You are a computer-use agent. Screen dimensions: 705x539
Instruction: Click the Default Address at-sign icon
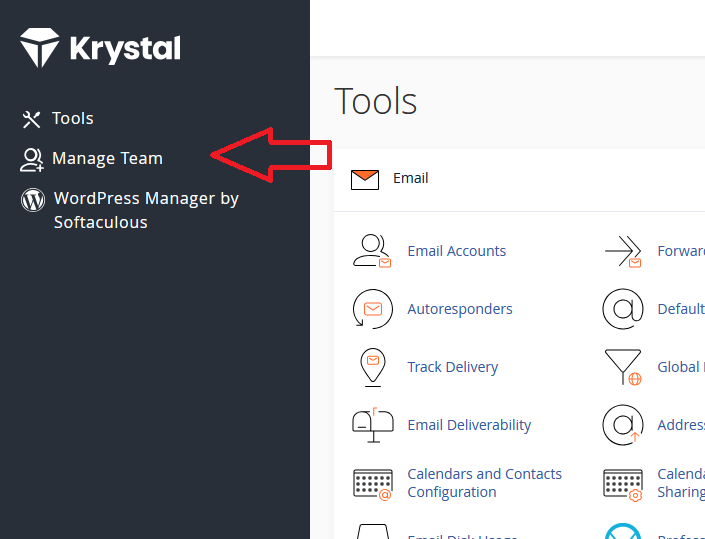(623, 309)
